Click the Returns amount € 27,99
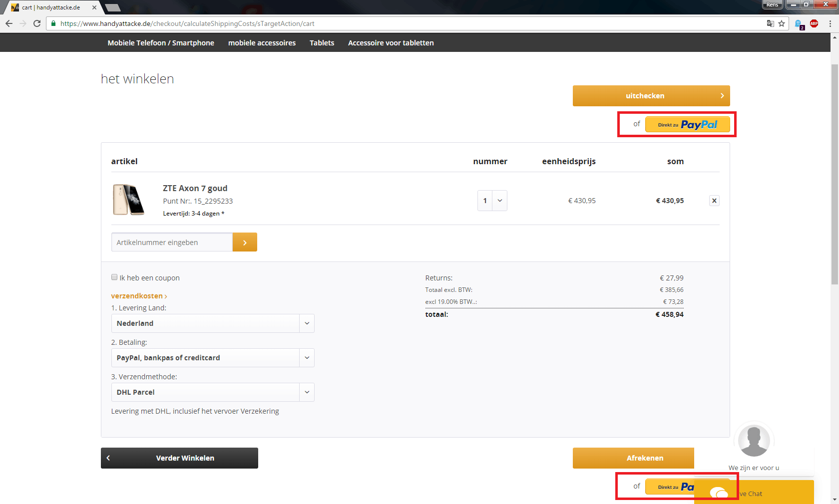 pos(672,278)
